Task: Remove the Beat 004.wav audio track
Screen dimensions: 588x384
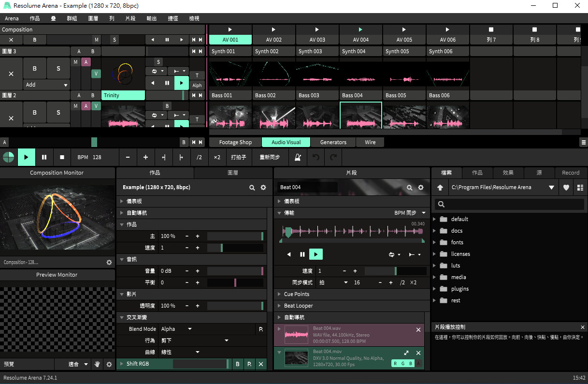Action: 418,329
